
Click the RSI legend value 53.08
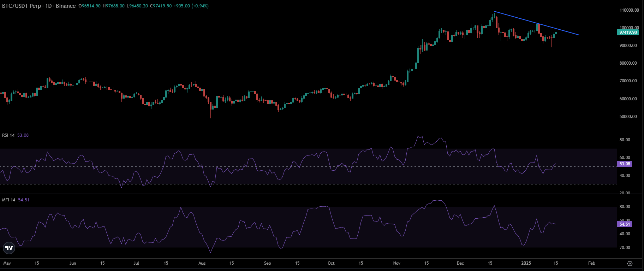(23, 135)
